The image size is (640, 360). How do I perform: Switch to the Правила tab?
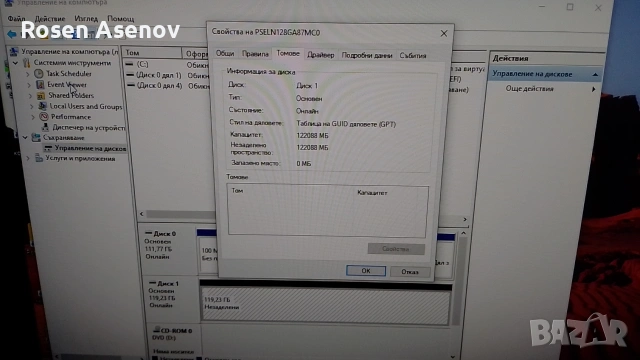pyautogui.click(x=255, y=54)
